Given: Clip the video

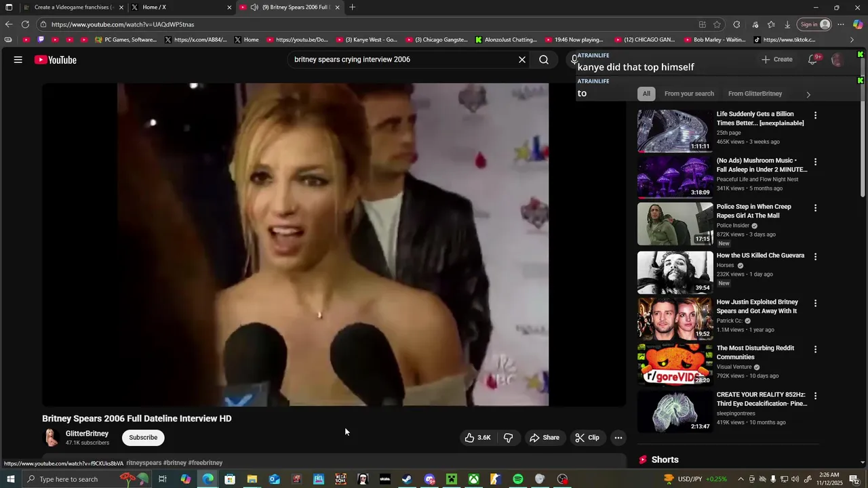Looking at the screenshot, I should [x=587, y=438].
